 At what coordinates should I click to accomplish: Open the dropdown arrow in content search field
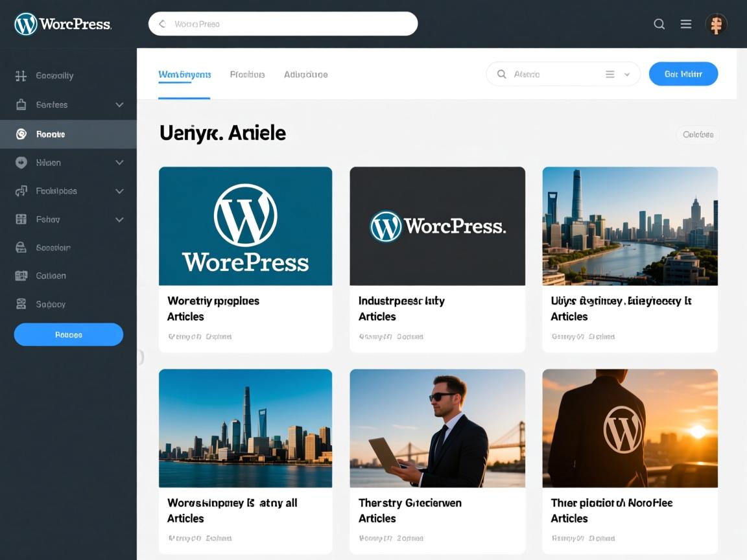(627, 75)
